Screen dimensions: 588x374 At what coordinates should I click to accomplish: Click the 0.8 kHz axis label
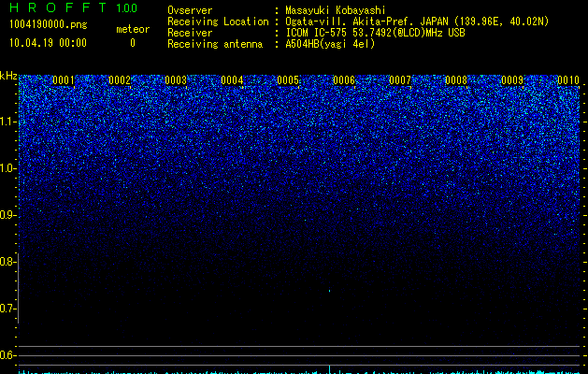click(x=7, y=262)
